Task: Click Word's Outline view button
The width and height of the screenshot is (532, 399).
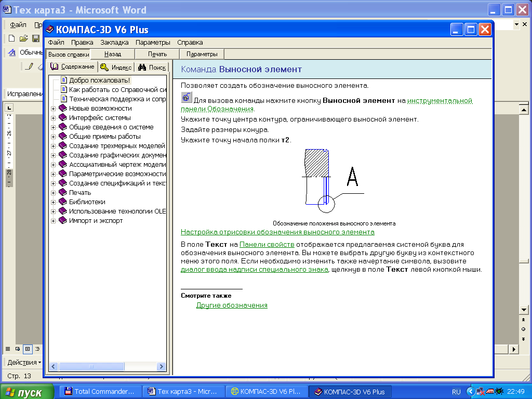Action: pyautogui.click(x=37, y=349)
